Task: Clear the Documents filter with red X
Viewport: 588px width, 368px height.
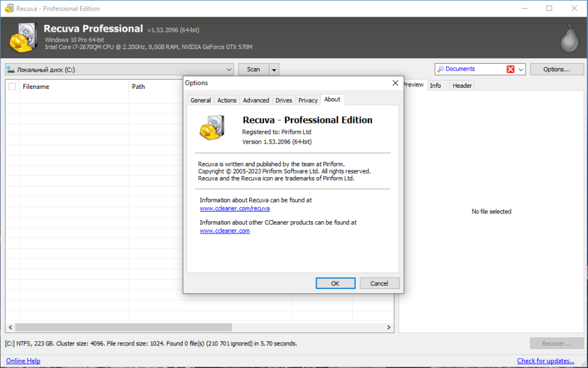Action: pos(511,69)
